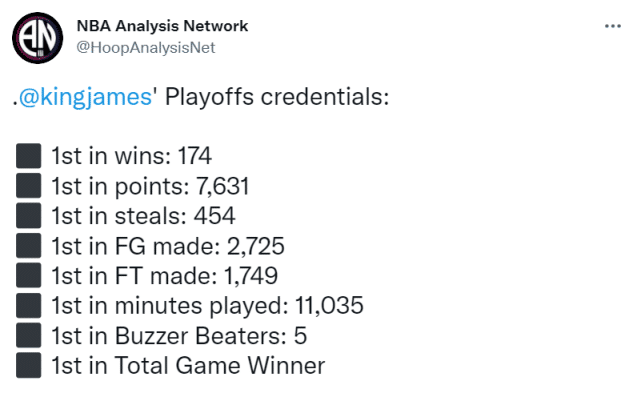Click the '1st in points: 7,631' line
The height and width of the screenshot is (397, 641).
pos(150,186)
